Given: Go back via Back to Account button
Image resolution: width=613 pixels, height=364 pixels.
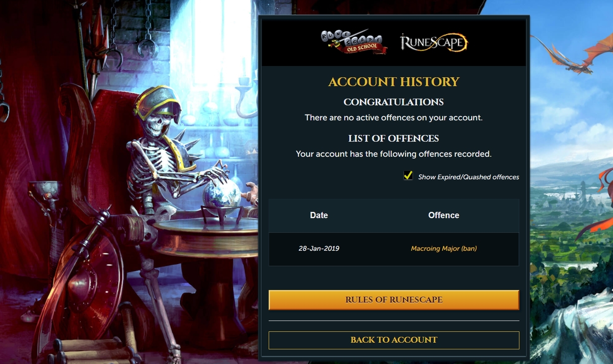Looking at the screenshot, I should (x=394, y=340).
